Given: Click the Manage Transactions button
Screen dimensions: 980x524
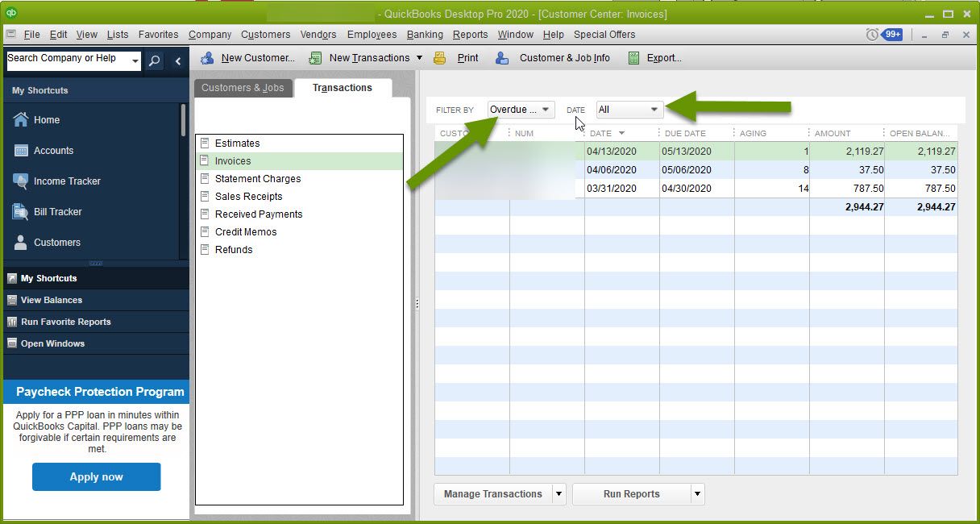Looking at the screenshot, I should [x=493, y=494].
